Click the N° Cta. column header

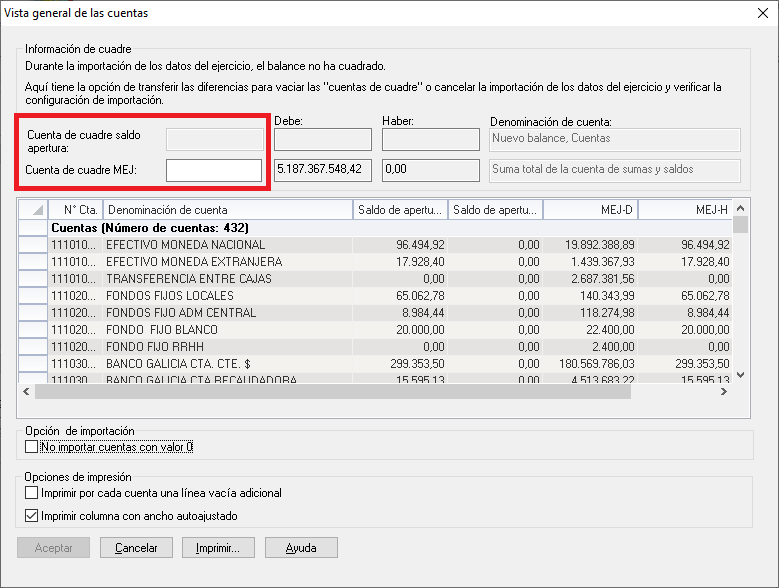pyautogui.click(x=76, y=210)
